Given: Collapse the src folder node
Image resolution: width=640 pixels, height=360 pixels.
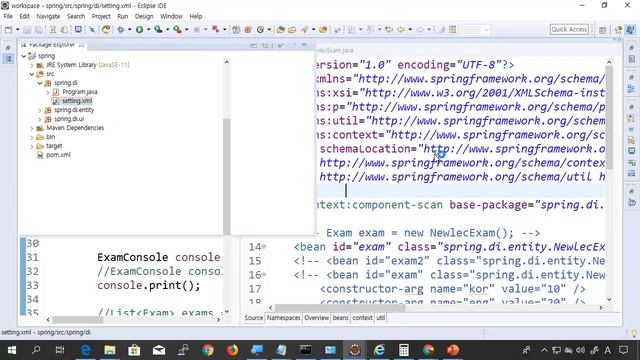Looking at the screenshot, I should click(32, 74).
